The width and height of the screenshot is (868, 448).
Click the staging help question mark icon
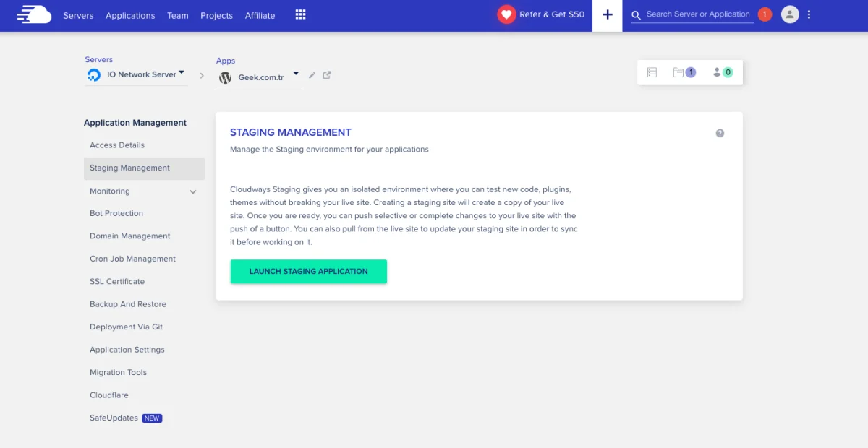tap(720, 133)
